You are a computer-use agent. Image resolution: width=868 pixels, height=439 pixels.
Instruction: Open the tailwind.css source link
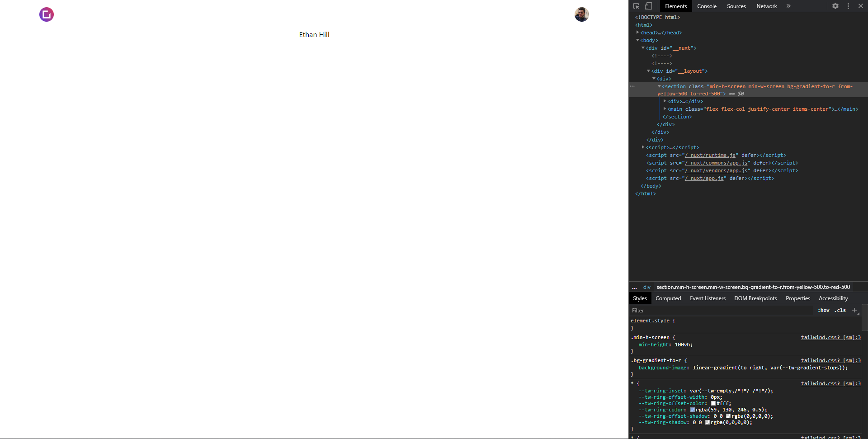pos(830,337)
